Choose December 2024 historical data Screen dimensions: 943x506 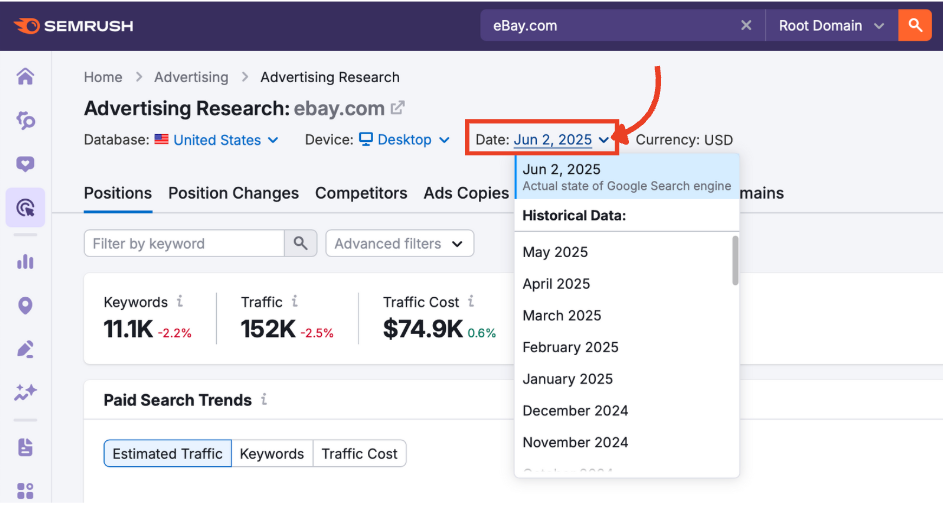point(623,411)
